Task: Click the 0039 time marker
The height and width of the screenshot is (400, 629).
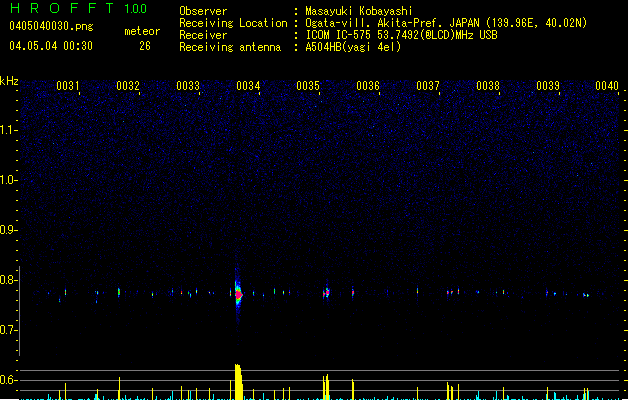Action: (x=548, y=86)
